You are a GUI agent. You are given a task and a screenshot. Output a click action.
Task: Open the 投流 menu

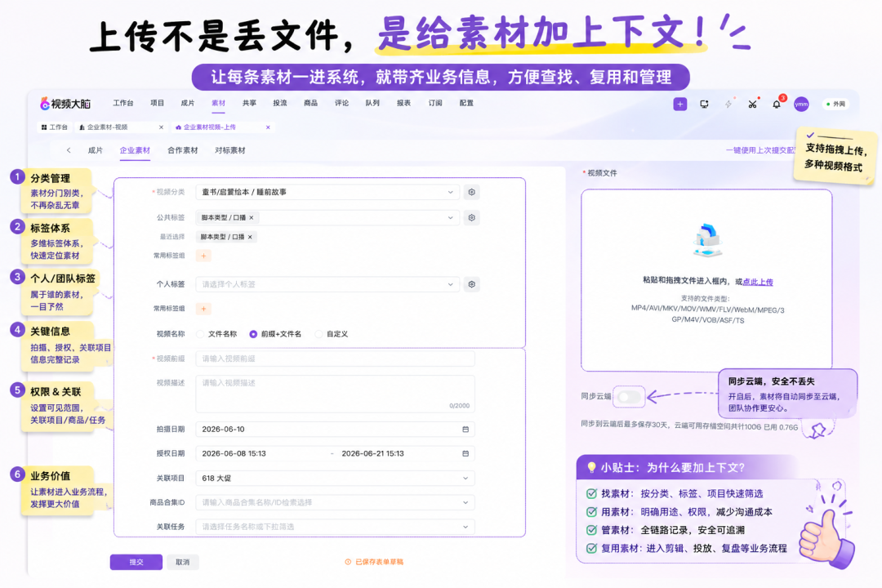point(279,103)
